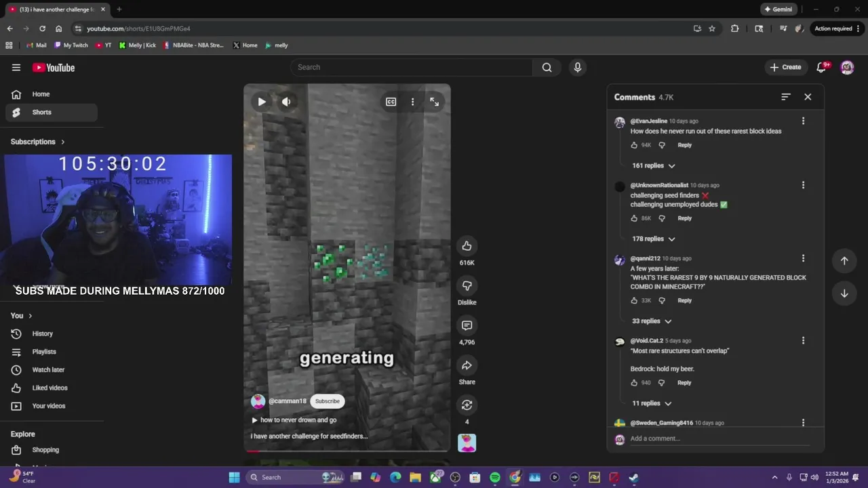This screenshot has height=488, width=868.
Task: Enter fullscreen on the Short
Action: pos(434,102)
